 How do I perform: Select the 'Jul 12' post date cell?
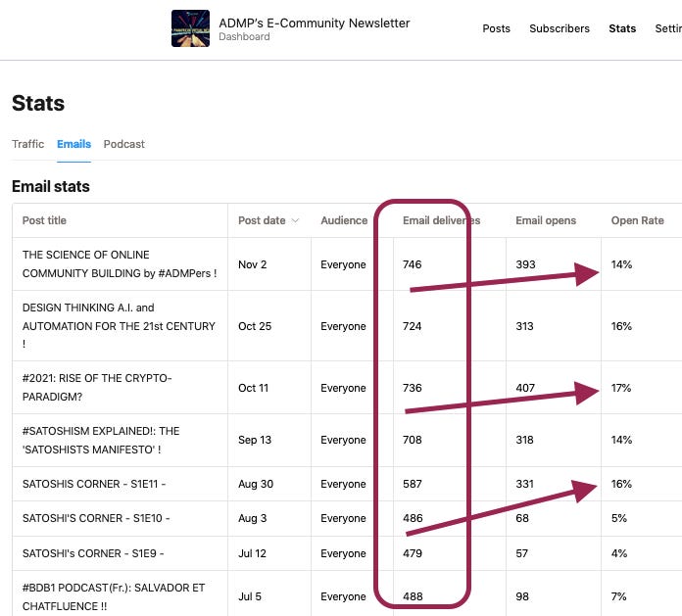point(252,553)
